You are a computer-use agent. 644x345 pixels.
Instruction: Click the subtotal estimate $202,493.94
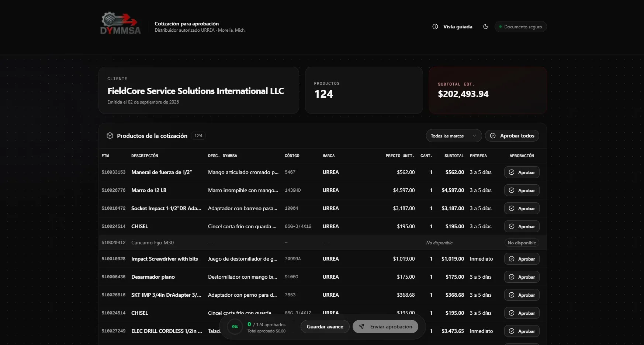coord(463,94)
